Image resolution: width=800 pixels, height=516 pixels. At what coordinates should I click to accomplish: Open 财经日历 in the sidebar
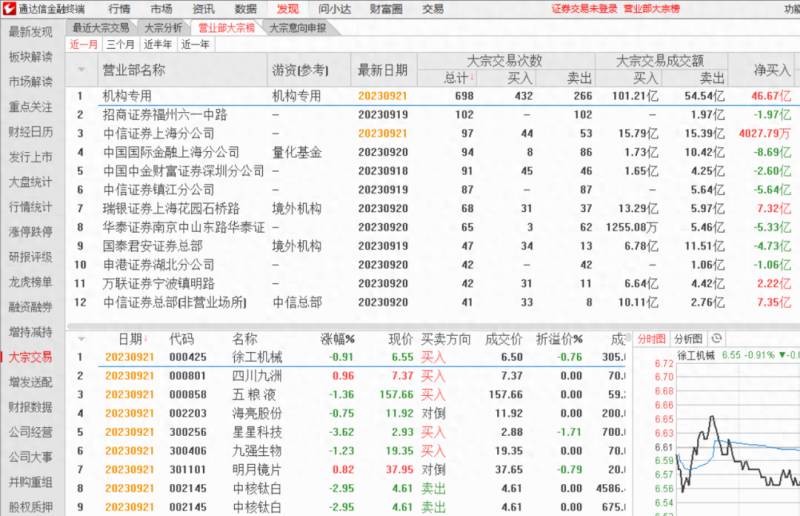point(31,132)
